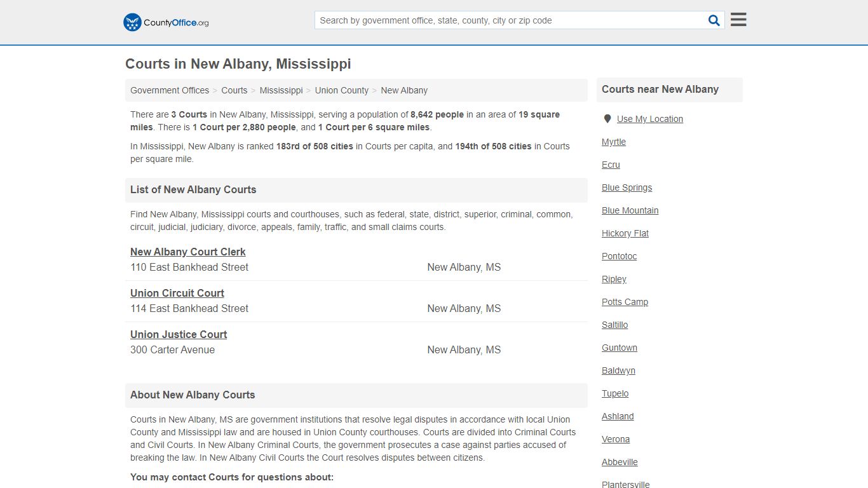View courts near Pontotoc
Screen dimensions: 868x488
tap(620, 256)
